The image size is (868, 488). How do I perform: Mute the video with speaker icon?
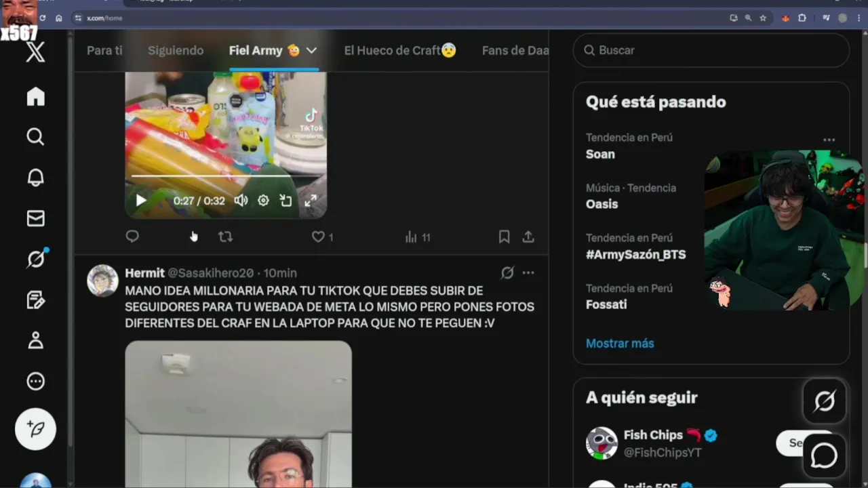pos(241,201)
